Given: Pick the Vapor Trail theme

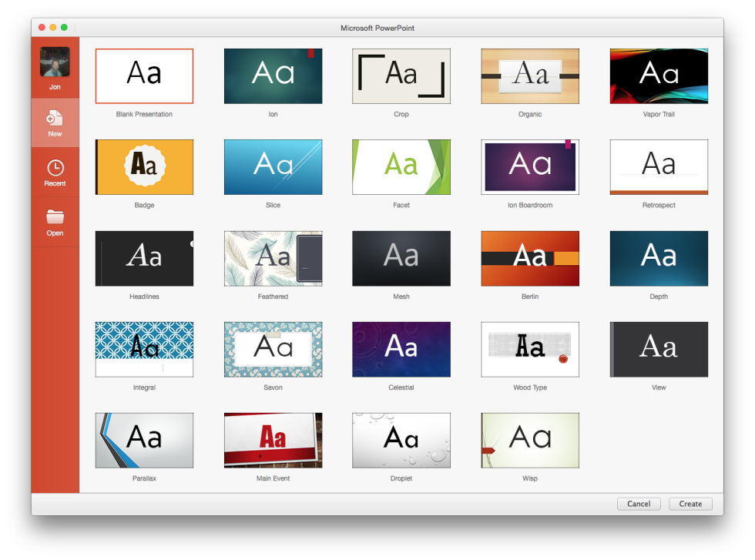Looking at the screenshot, I should [x=659, y=76].
